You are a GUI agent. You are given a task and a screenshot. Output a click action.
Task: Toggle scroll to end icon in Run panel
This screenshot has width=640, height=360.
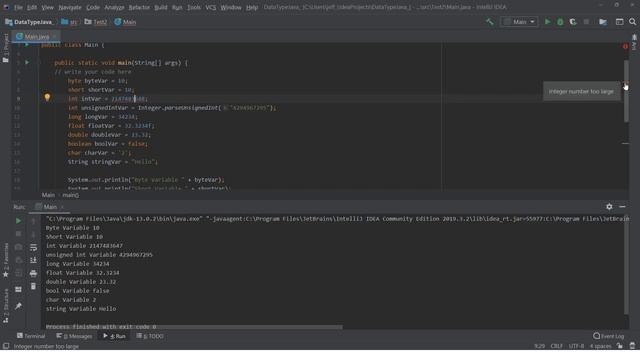(33, 260)
